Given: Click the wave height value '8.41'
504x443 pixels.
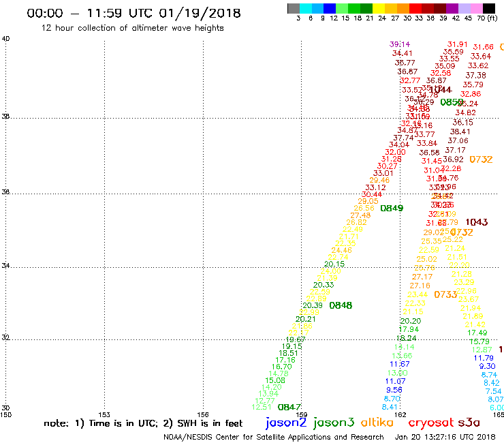Looking at the screenshot, I should (x=390, y=408).
